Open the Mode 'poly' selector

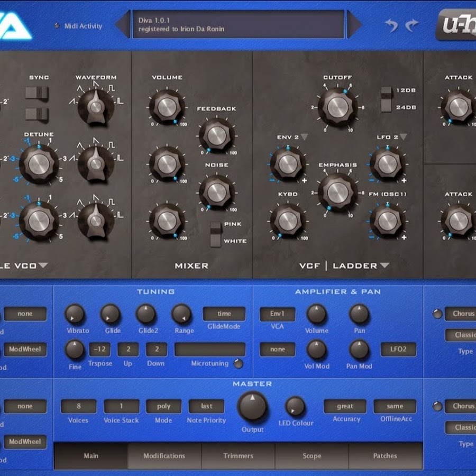coord(163,406)
